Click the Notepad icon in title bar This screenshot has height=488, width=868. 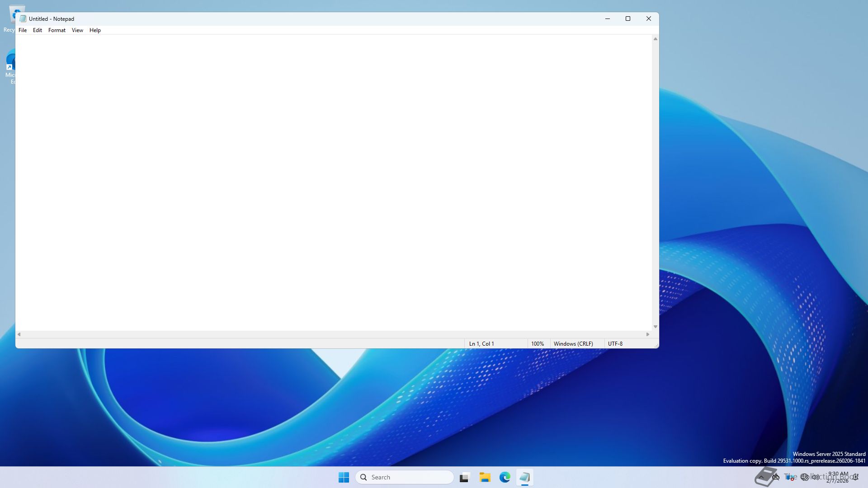[23, 19]
